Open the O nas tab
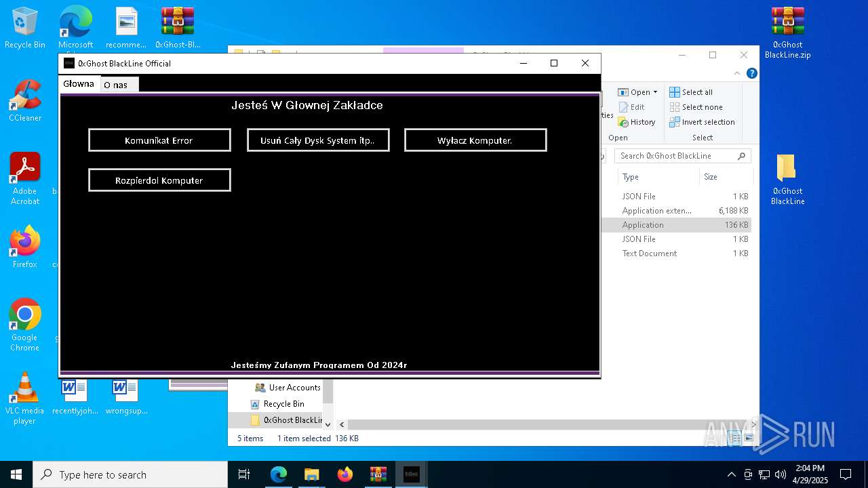The image size is (868, 488). tap(119, 85)
